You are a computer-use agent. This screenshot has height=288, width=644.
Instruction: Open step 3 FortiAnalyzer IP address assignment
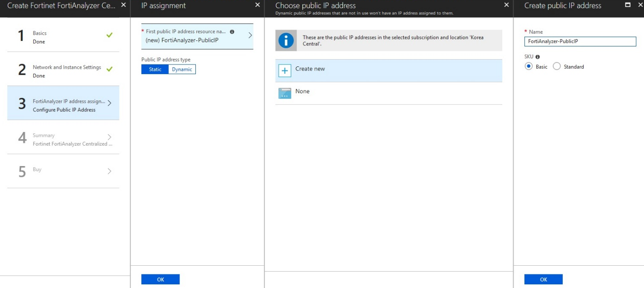(x=63, y=103)
